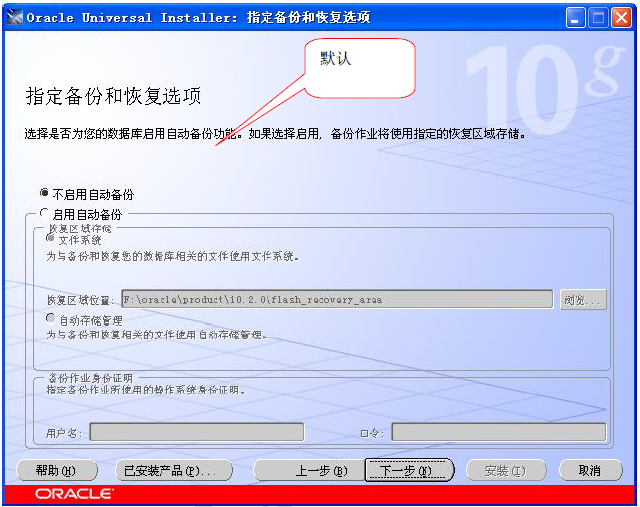Cancel the installer with 取消

tap(591, 471)
